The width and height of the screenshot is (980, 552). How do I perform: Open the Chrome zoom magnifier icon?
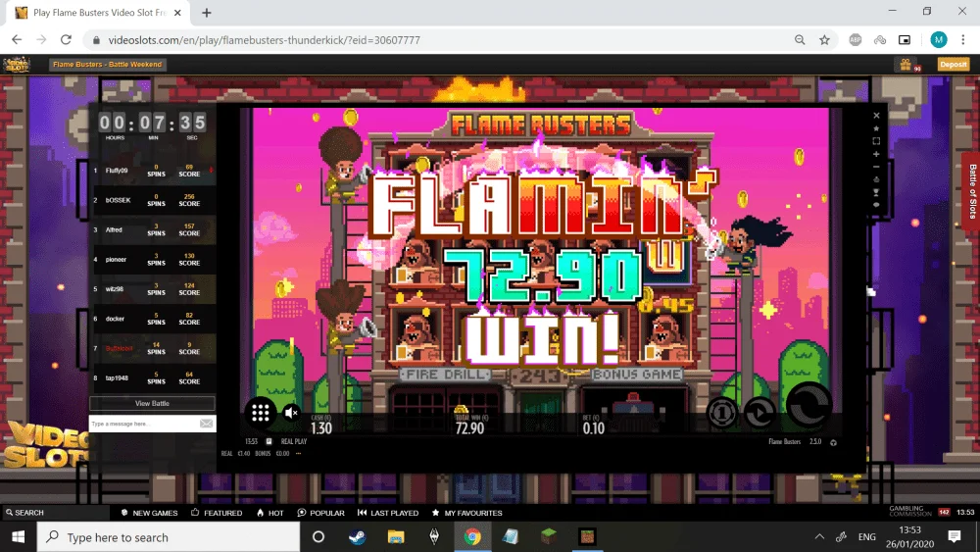tap(800, 40)
